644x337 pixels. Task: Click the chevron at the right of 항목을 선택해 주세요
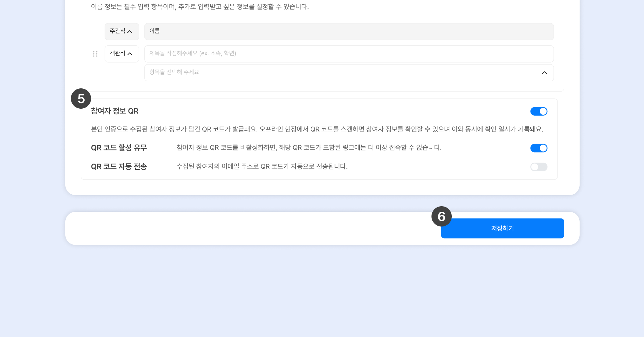click(x=544, y=73)
